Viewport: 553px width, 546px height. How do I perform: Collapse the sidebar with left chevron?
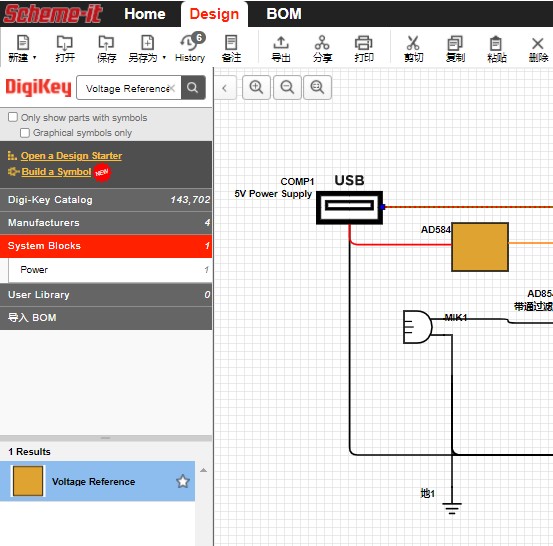tap(225, 88)
